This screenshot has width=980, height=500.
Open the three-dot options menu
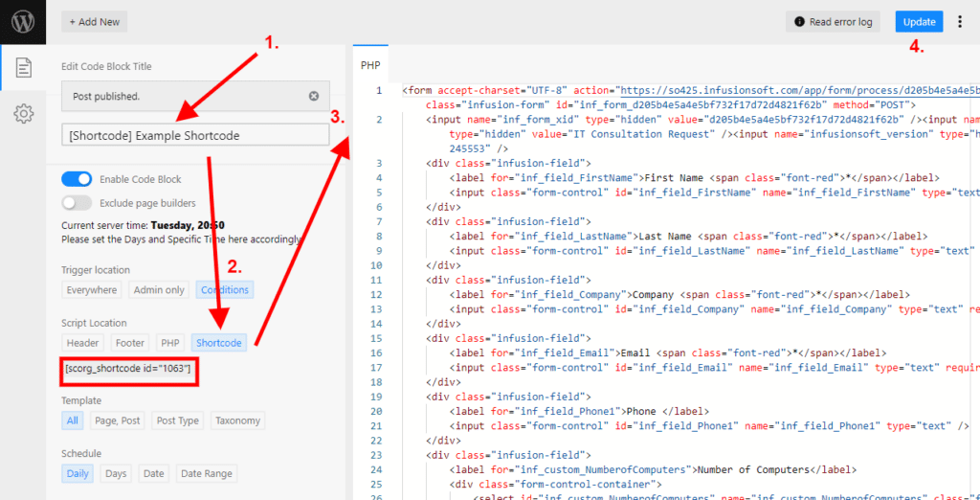[x=961, y=21]
